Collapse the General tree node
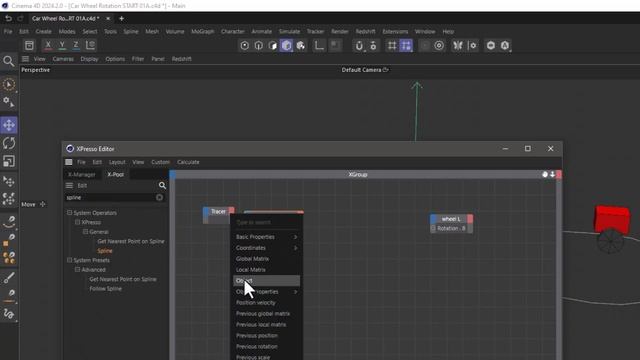This screenshot has height=360, width=640. pos(85,232)
